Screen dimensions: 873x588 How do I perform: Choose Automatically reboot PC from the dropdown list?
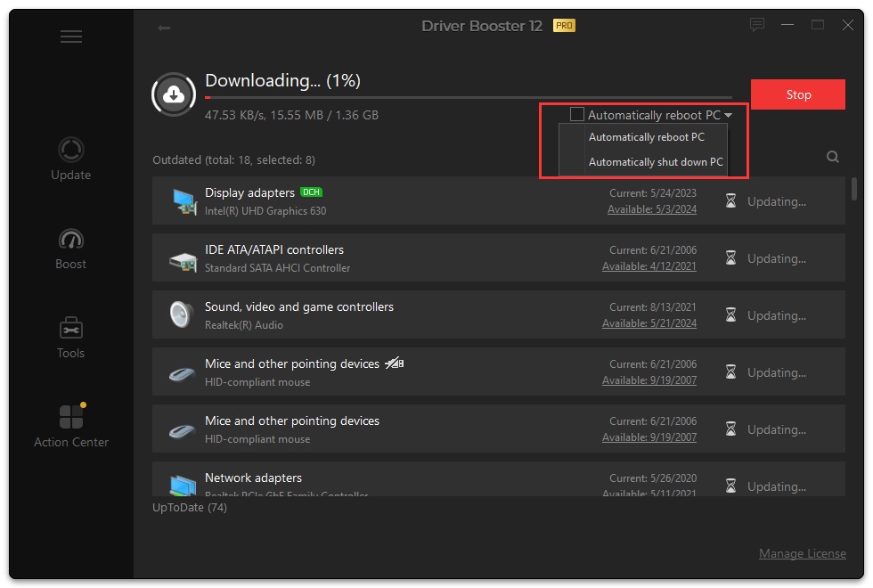point(647,137)
